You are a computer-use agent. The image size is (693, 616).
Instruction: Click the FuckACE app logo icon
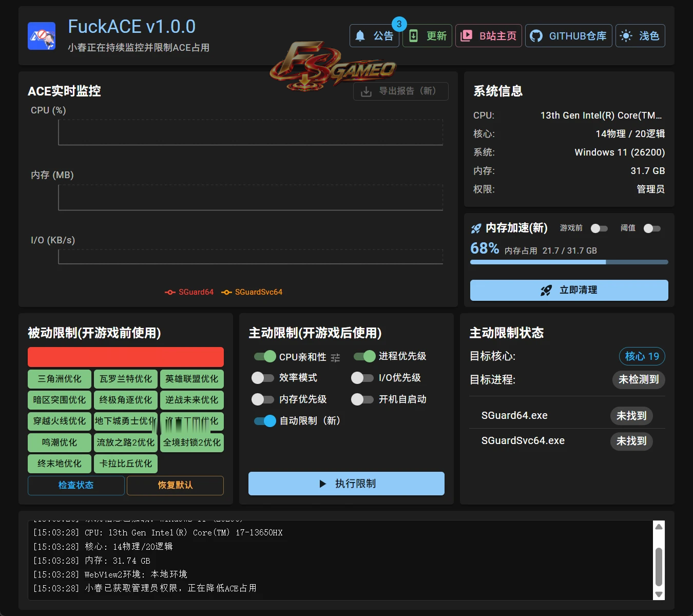point(42,36)
